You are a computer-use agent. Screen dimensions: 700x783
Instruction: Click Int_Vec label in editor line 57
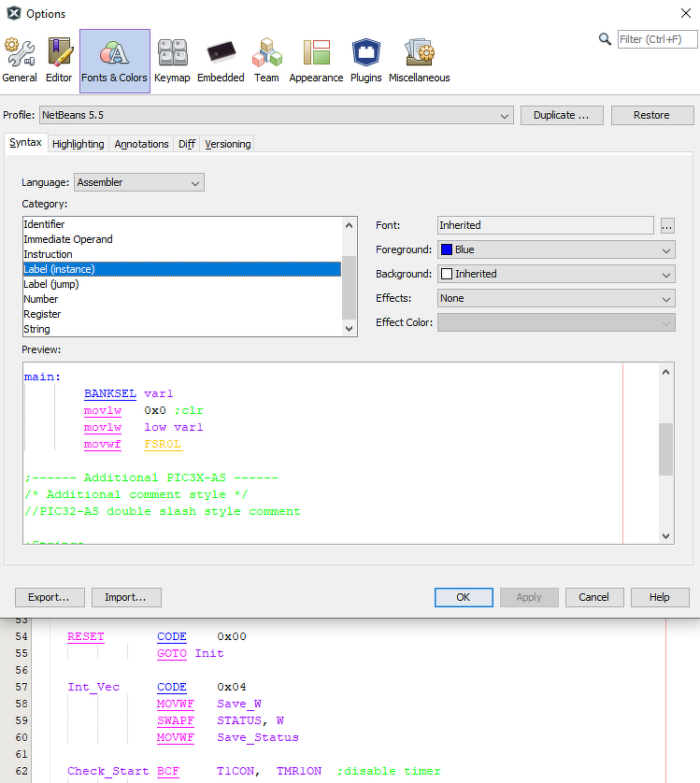coord(93,687)
